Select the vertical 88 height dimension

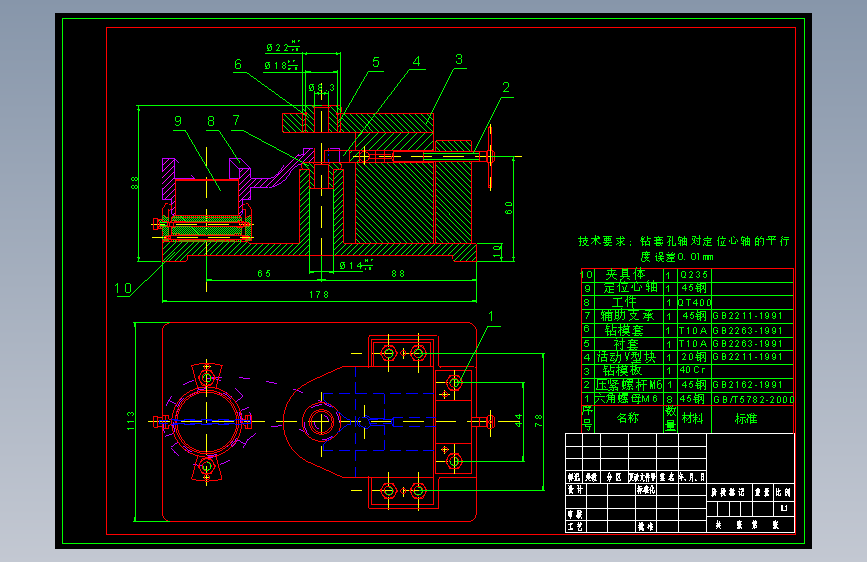(x=134, y=183)
